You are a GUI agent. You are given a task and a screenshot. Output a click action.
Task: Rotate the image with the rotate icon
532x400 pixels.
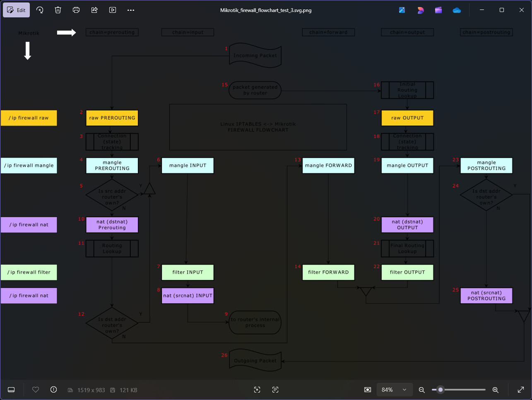[40, 10]
